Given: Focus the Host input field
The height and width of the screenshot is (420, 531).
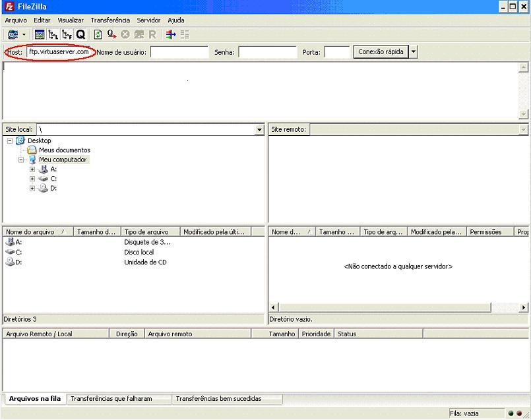Looking at the screenshot, I should [x=59, y=52].
